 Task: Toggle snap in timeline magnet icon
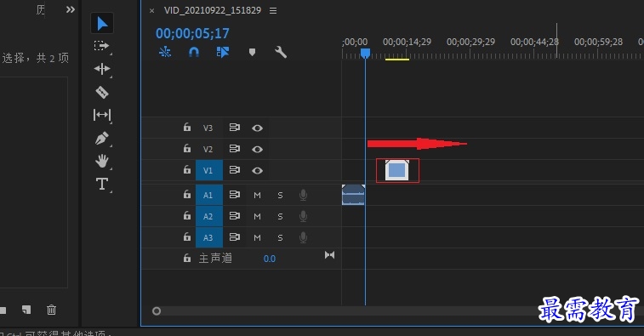(x=194, y=52)
